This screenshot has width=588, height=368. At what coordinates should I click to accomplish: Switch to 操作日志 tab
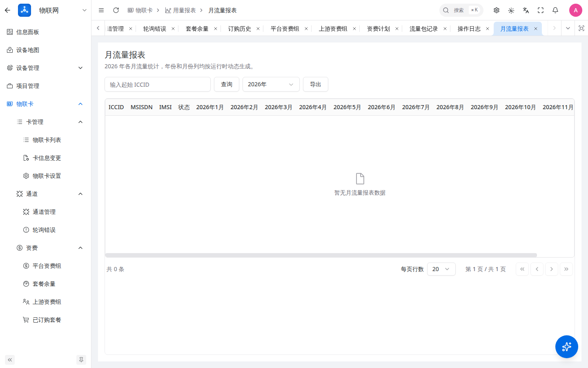coord(469,29)
